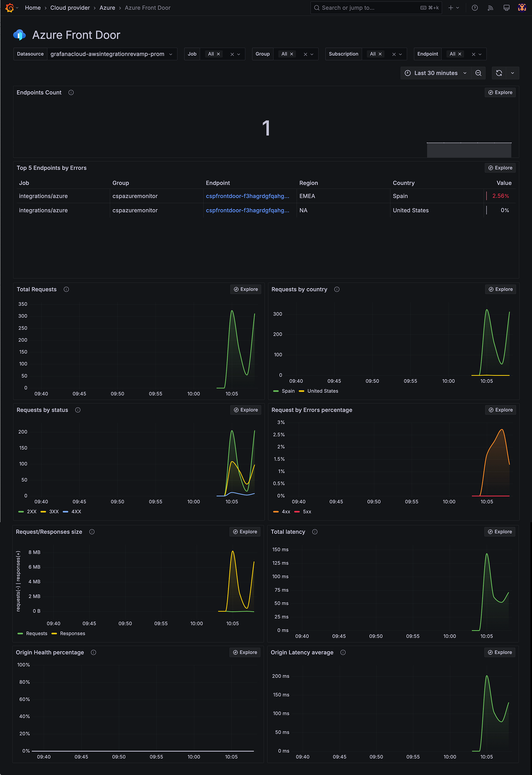Refresh the dashboard with the refresh icon

[x=499, y=73]
